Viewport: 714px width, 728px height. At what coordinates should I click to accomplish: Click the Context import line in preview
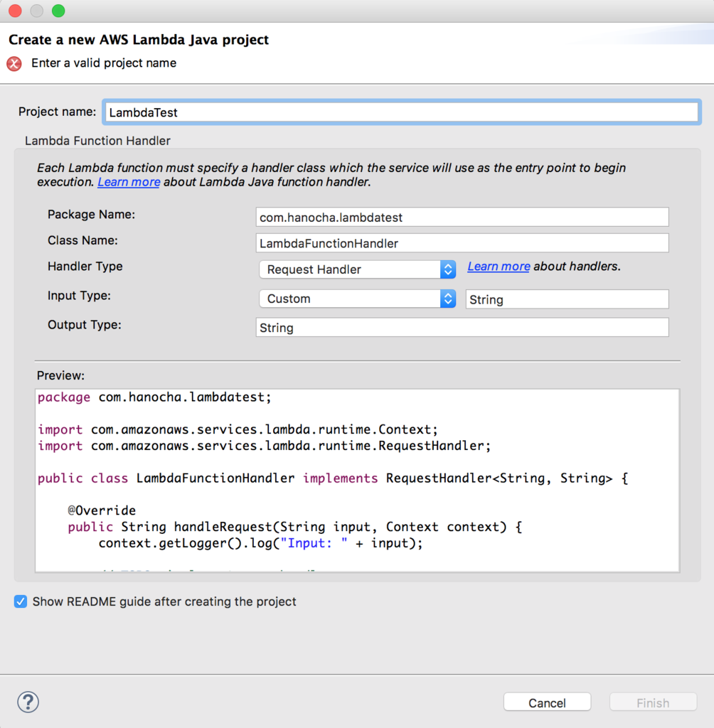[238, 430]
